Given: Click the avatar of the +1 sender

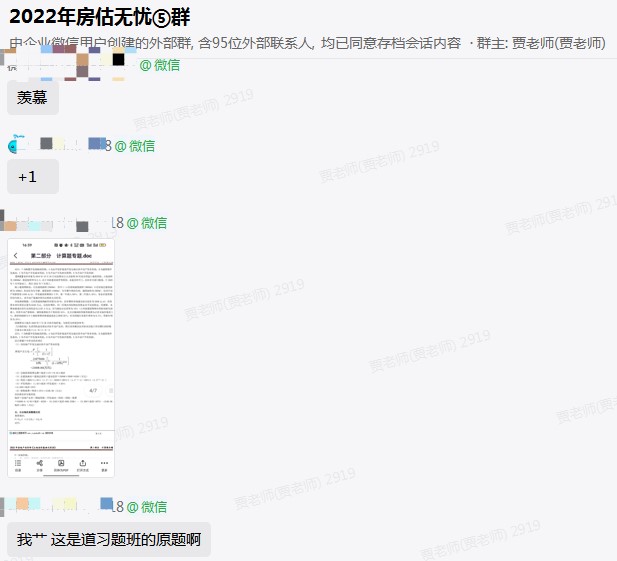Looking at the screenshot, I should click(16, 145).
